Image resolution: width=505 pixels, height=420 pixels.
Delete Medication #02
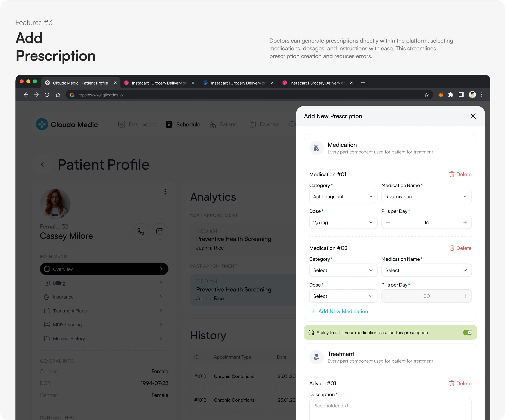click(x=460, y=248)
